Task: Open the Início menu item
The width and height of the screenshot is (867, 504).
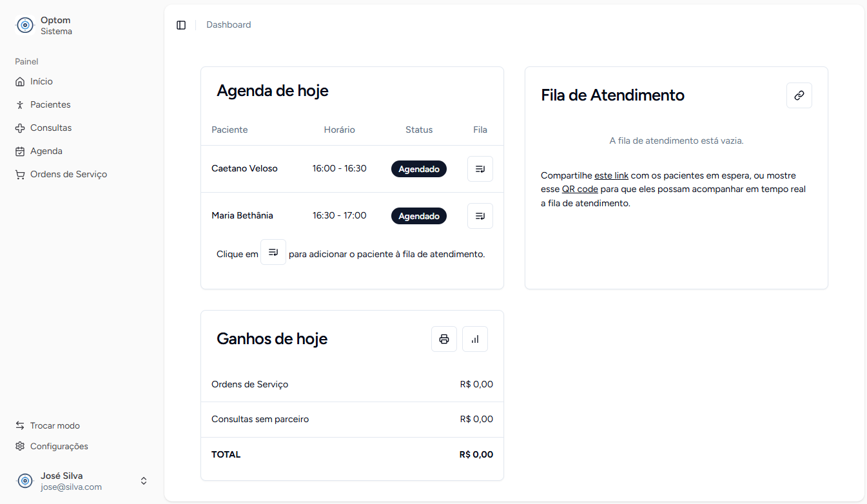Action: click(x=82, y=82)
